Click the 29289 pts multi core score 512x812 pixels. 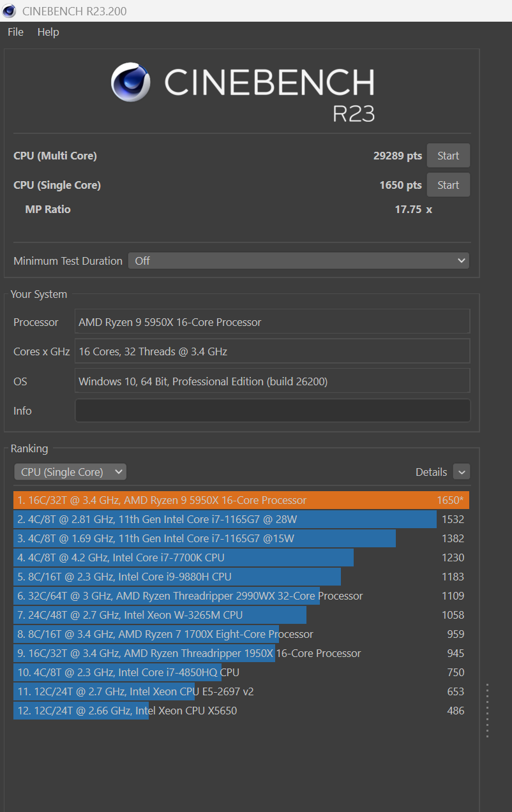click(x=398, y=156)
